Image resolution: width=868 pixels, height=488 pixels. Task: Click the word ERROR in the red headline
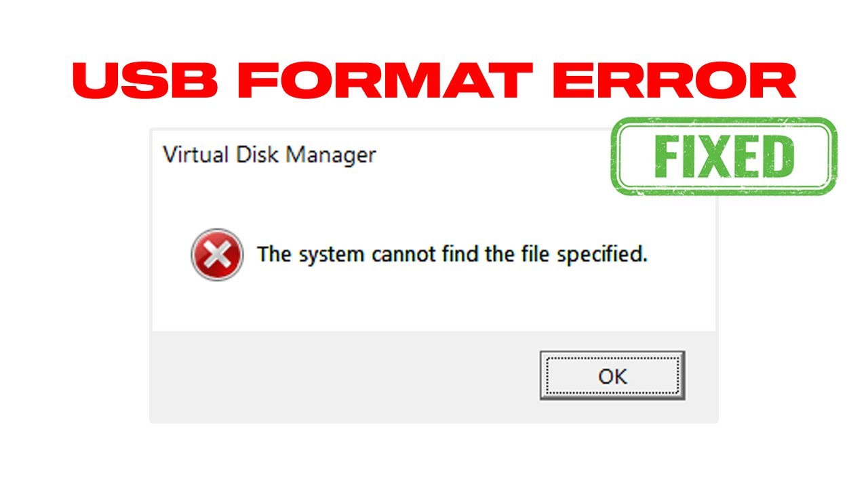[x=674, y=83]
